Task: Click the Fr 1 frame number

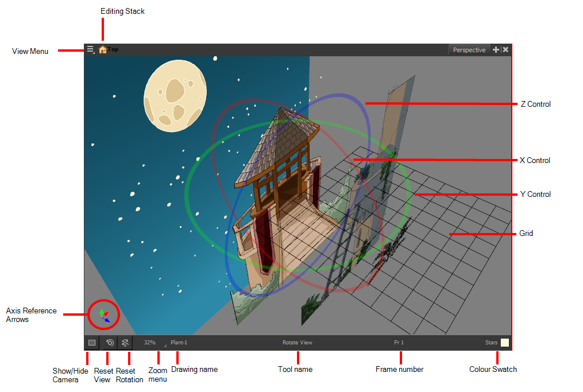Action: coord(399,343)
